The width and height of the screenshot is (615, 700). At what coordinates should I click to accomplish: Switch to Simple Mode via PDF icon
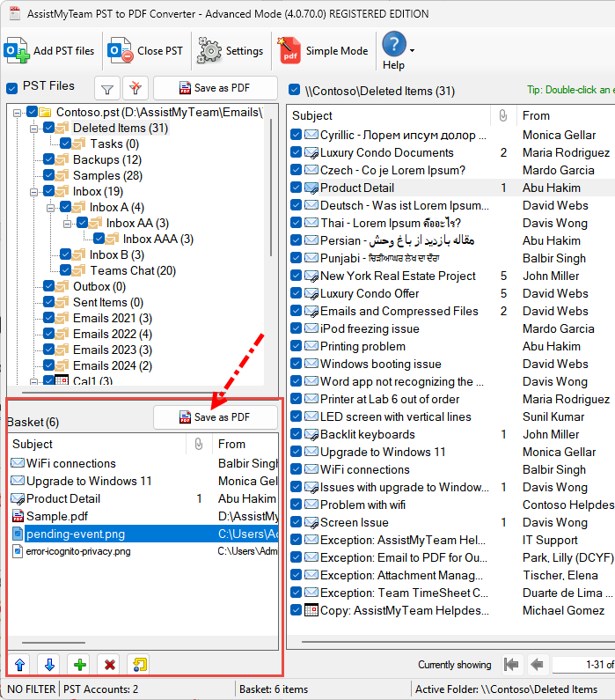[x=289, y=50]
